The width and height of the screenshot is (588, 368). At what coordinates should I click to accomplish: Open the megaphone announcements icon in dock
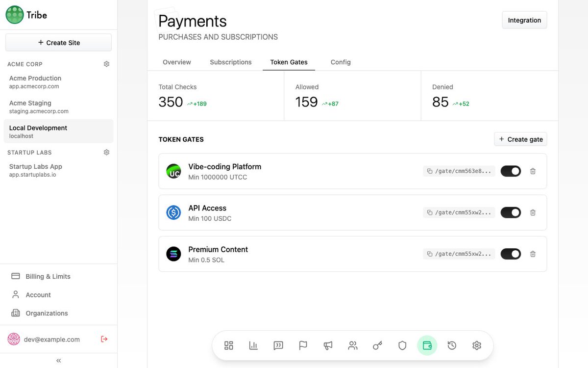pyautogui.click(x=328, y=345)
